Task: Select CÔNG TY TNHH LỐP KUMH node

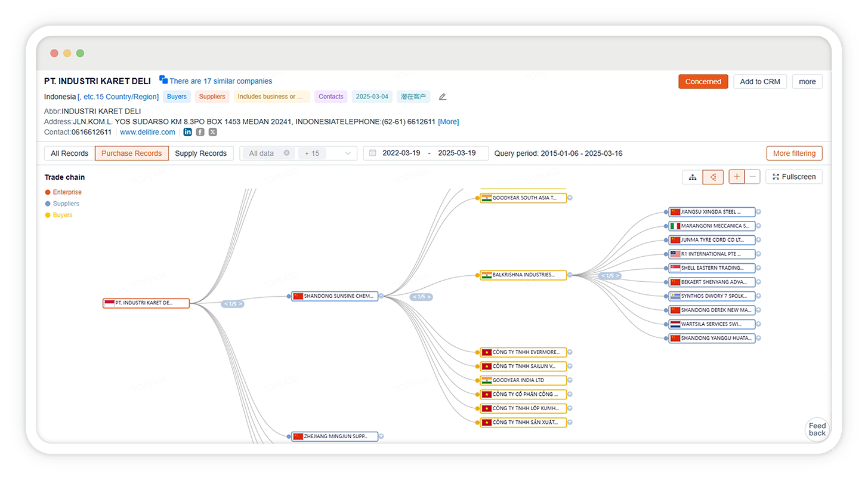Action: pos(523,408)
